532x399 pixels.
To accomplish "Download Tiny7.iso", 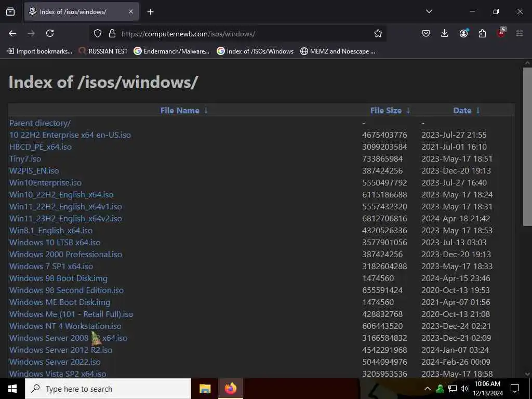I will point(25,159).
